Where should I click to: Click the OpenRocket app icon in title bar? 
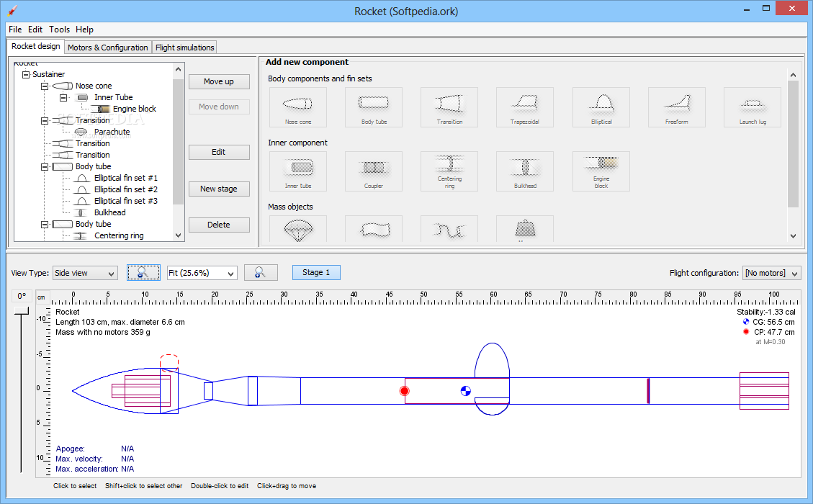[x=12, y=10]
